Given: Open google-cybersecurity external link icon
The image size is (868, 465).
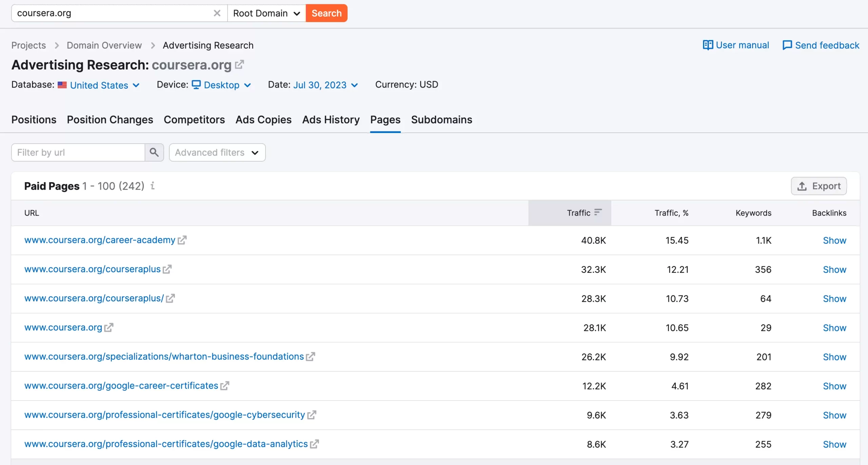Looking at the screenshot, I should 312,415.
